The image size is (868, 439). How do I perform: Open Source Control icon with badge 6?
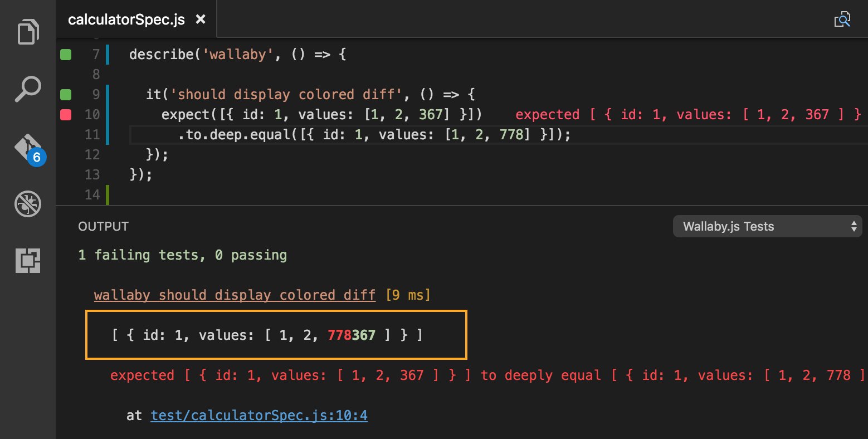[30, 149]
